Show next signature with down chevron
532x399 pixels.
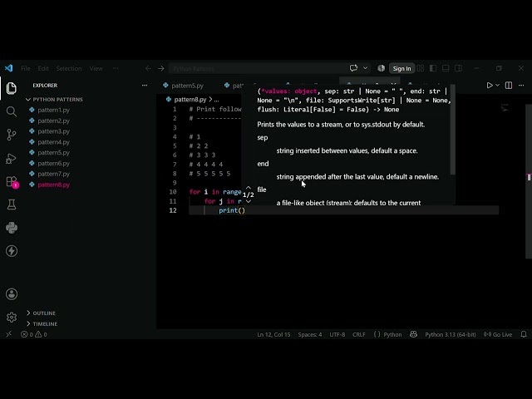pos(249,201)
